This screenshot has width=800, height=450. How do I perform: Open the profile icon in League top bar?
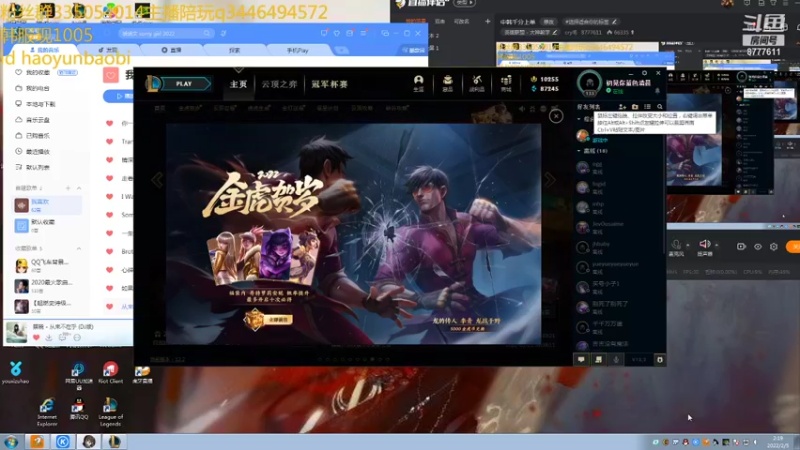(x=418, y=83)
